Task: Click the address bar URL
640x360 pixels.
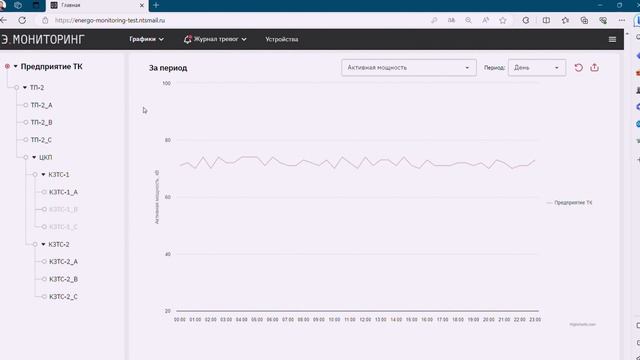Action: [x=110, y=20]
